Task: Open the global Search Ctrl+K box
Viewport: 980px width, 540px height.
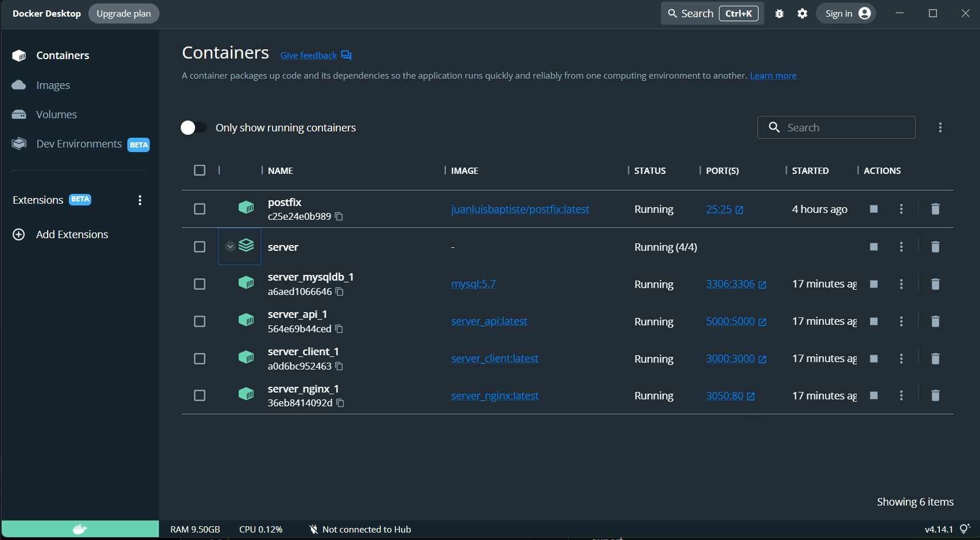Action: pos(713,13)
